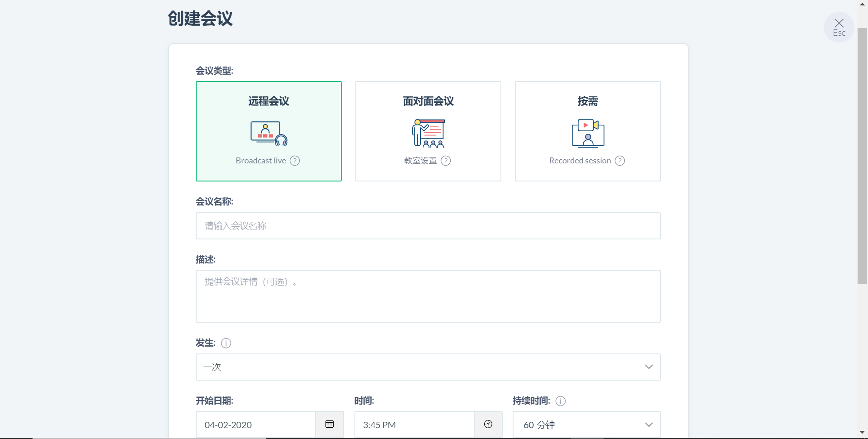Dismiss the dialog with the Esc button
868x439 pixels.
tap(839, 26)
